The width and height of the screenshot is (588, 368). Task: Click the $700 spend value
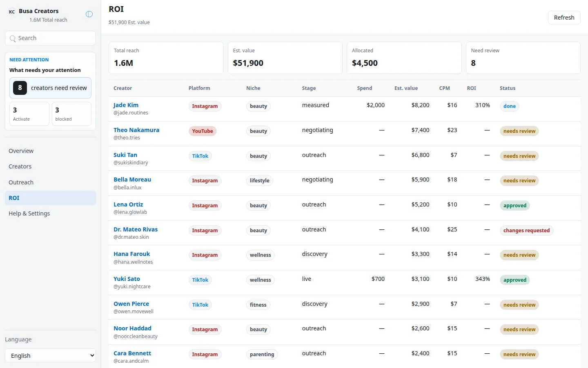(x=378, y=279)
